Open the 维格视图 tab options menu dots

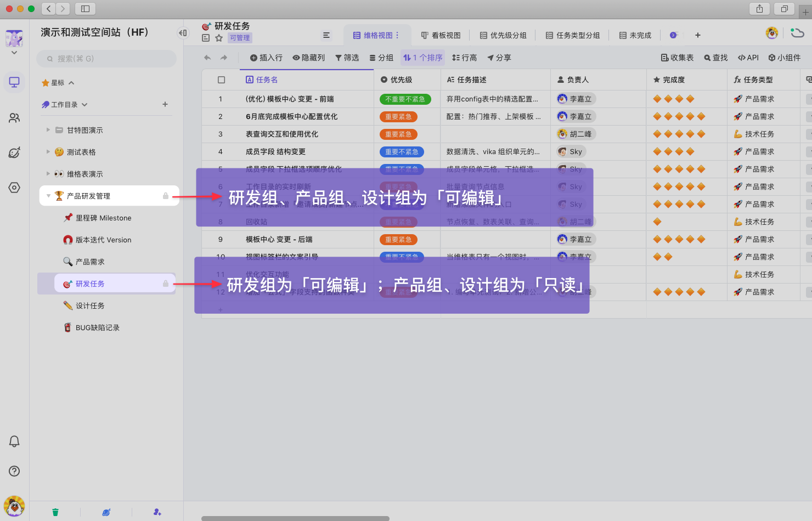click(x=397, y=35)
